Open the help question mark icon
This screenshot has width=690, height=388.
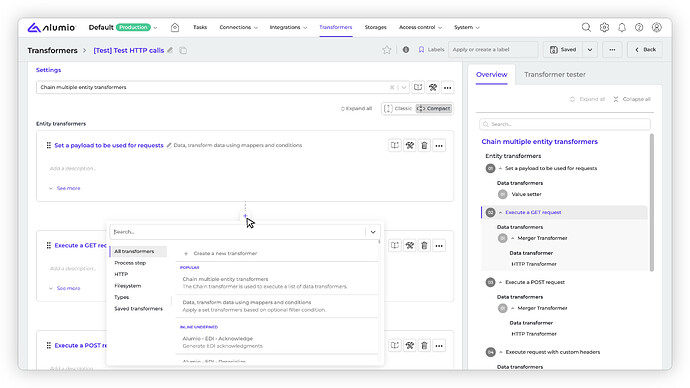639,27
